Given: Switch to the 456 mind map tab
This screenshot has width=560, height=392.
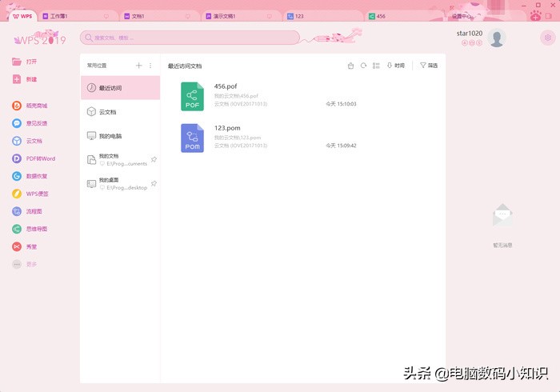Looking at the screenshot, I should coord(405,16).
